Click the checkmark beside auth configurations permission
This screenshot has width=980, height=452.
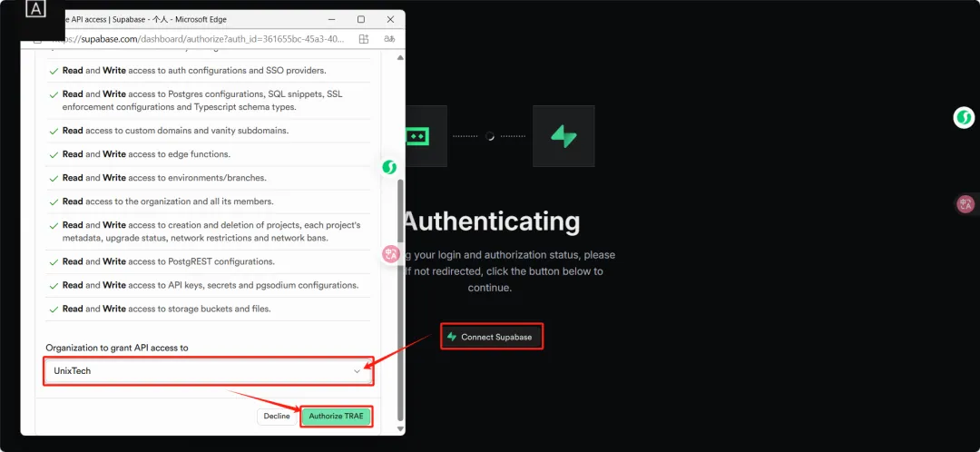(x=54, y=72)
